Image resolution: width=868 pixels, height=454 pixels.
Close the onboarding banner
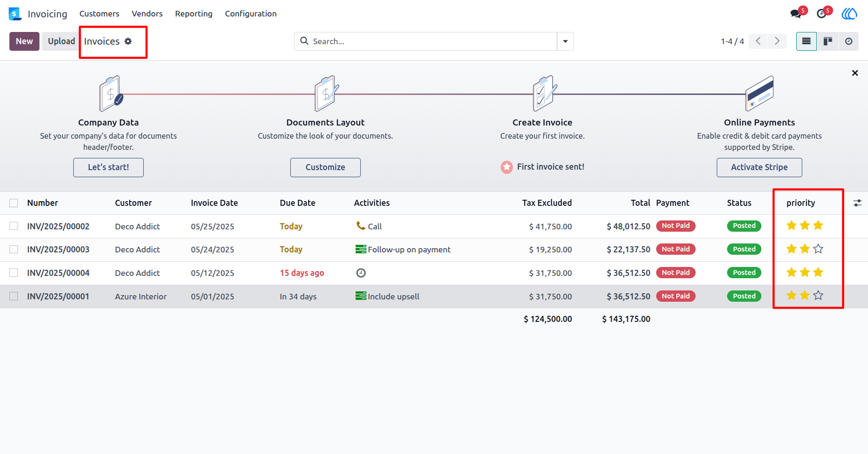(855, 73)
